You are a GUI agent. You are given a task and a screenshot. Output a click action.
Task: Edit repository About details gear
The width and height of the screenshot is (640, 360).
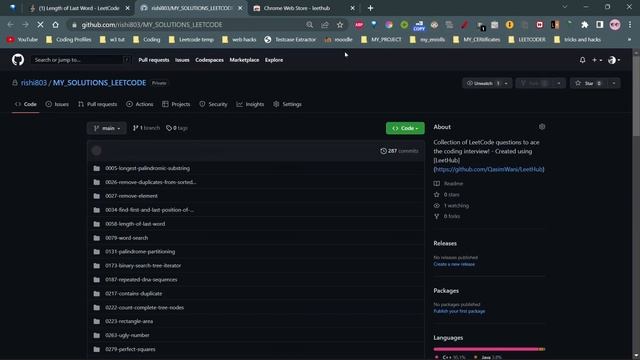542,127
